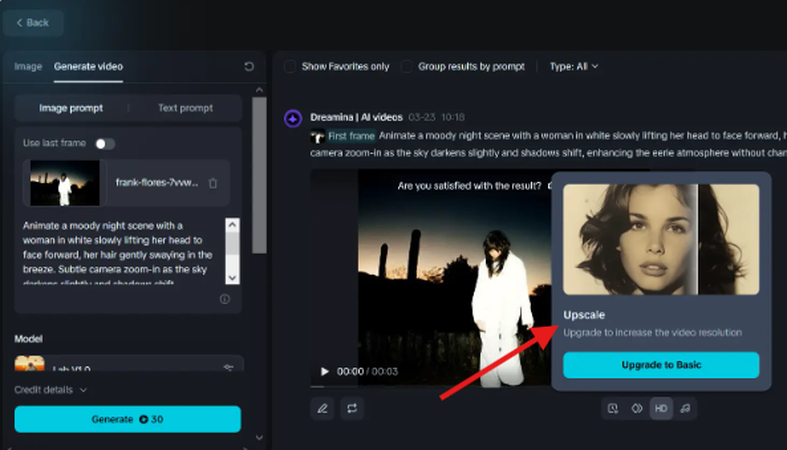Image resolution: width=787 pixels, height=450 pixels.
Task: Expand Credit details
Action: 50,389
